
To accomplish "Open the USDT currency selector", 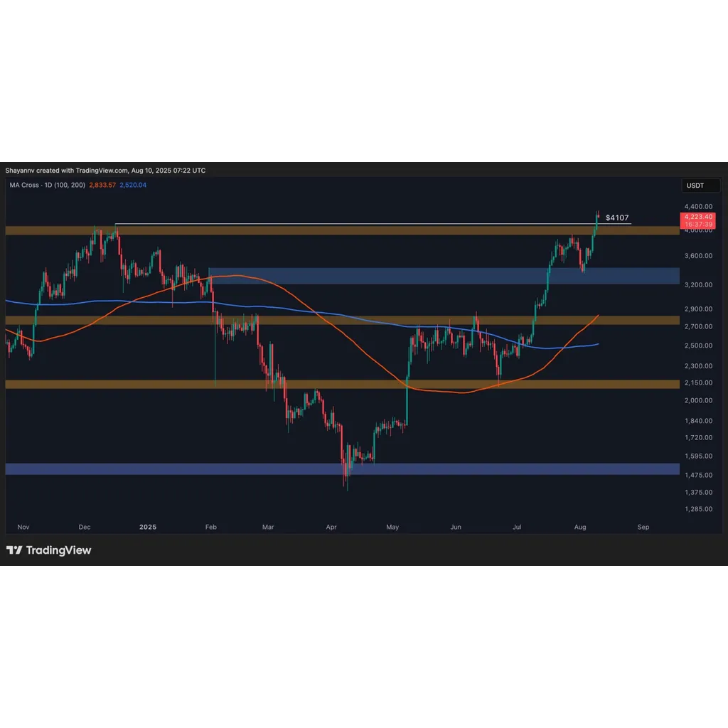I will pos(700,186).
